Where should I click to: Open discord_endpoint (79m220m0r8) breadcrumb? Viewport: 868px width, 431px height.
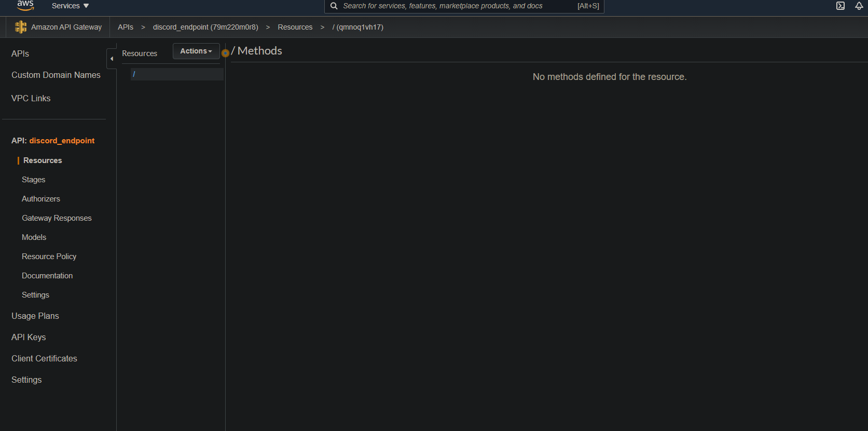click(205, 27)
